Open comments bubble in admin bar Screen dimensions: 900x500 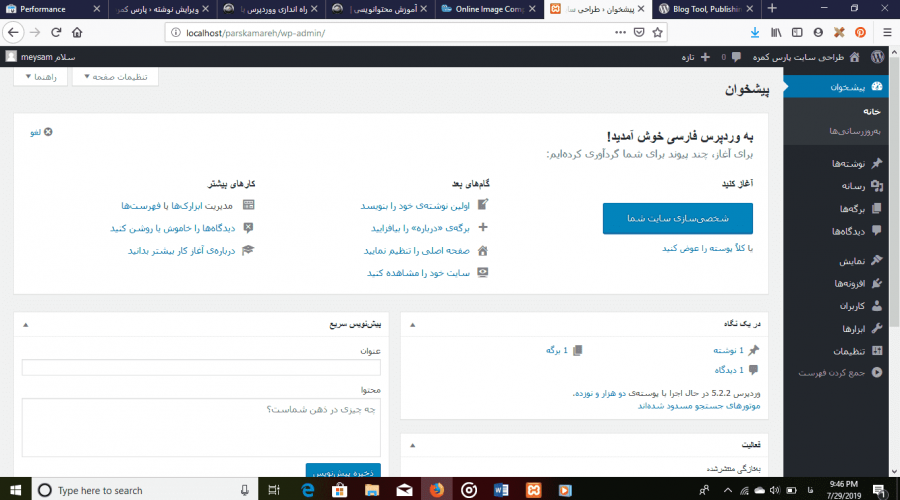pyautogui.click(x=736, y=57)
